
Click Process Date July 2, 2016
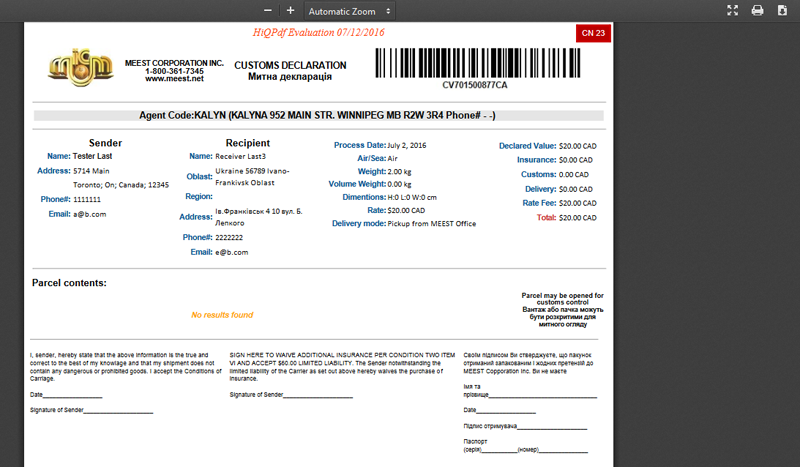click(x=407, y=145)
